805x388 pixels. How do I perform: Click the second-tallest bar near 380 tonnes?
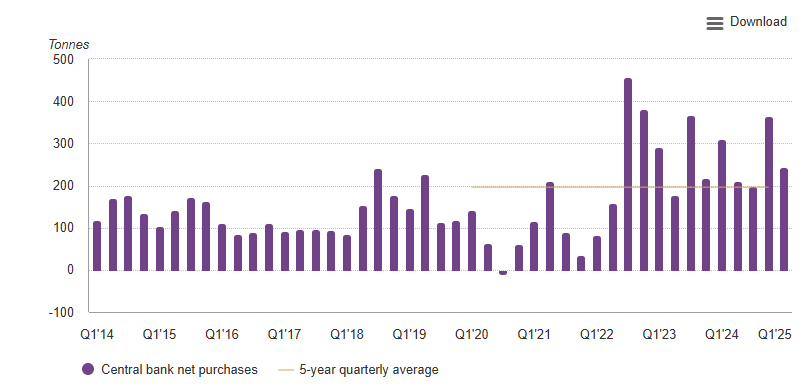(x=644, y=190)
